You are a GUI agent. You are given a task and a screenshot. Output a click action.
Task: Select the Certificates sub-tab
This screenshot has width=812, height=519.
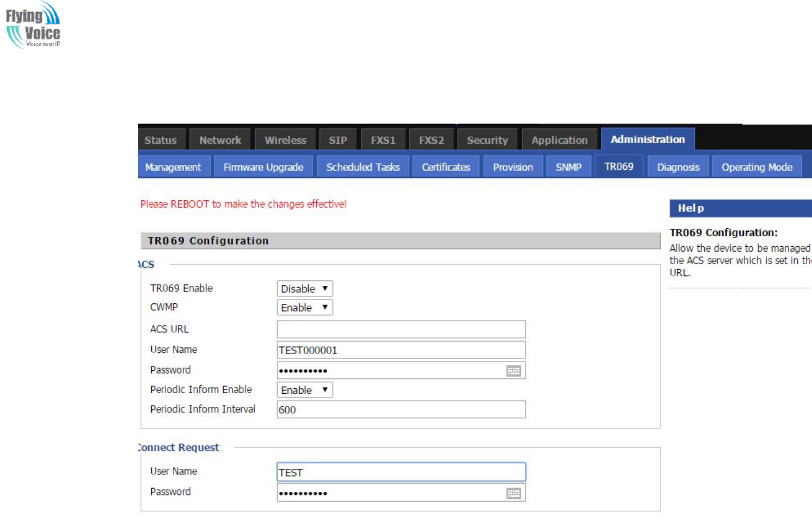tap(446, 167)
